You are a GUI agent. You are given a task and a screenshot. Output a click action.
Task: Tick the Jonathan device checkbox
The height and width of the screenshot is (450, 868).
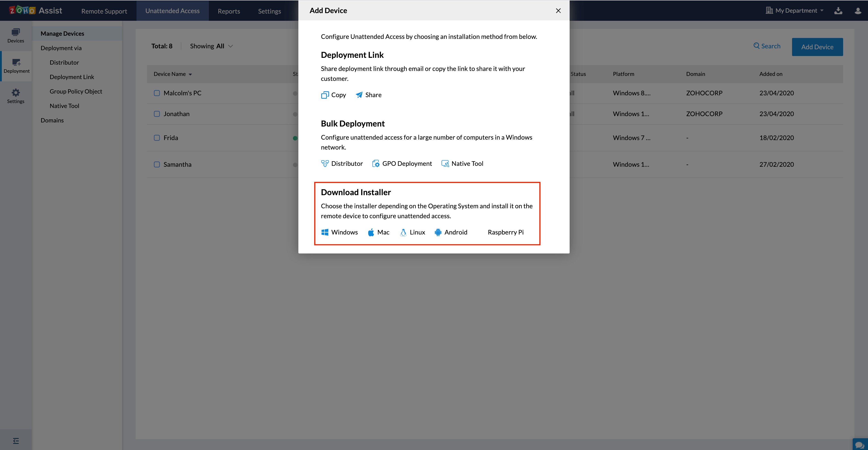(x=157, y=114)
